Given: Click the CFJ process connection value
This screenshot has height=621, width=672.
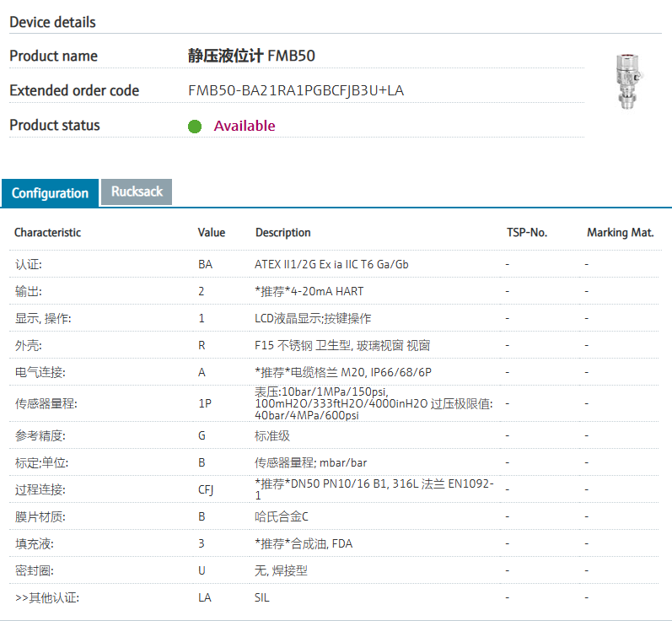Looking at the screenshot, I should [x=206, y=489].
